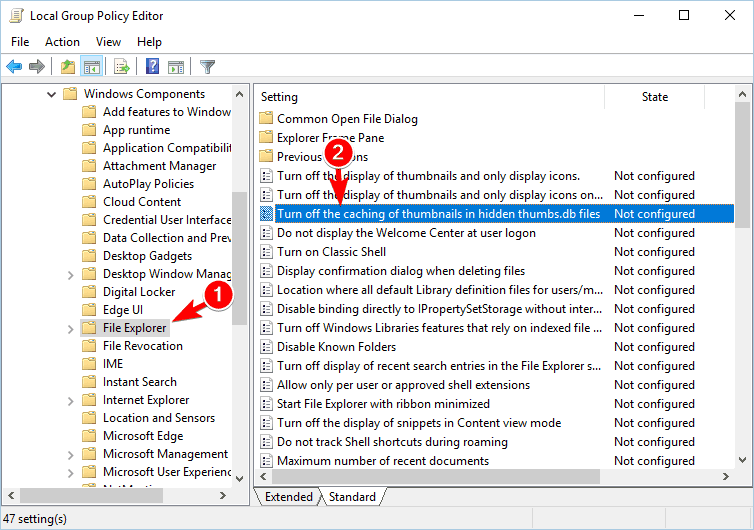Click the tree pane's scroll up arrow
Viewport: 754px width, 530px height.
239,94
